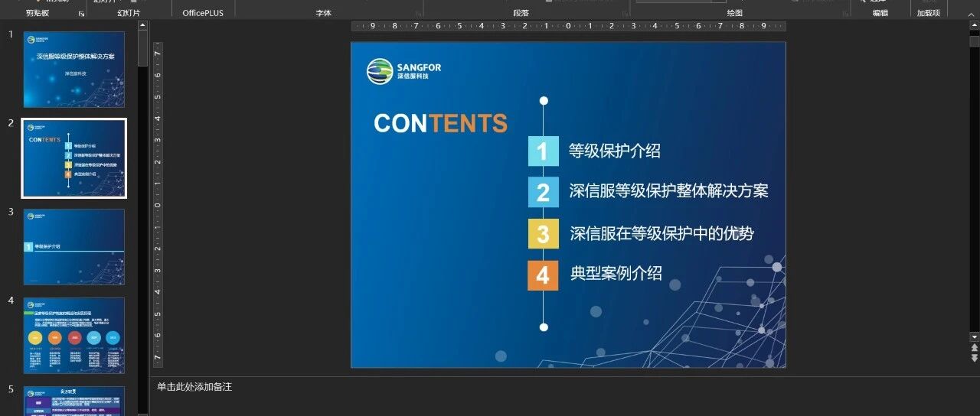Click the text 深信服等级保护整体解决方案 on the slide
The width and height of the screenshot is (980, 416).
tap(668, 191)
